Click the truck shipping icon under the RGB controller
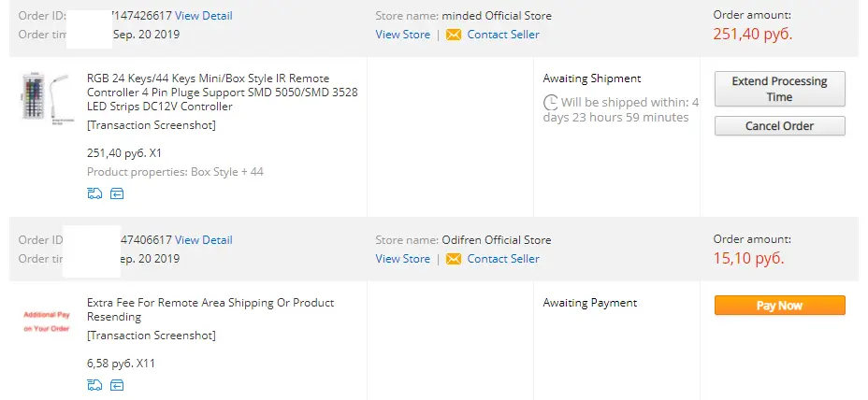Viewport: 868px width, 400px height. pos(94,193)
